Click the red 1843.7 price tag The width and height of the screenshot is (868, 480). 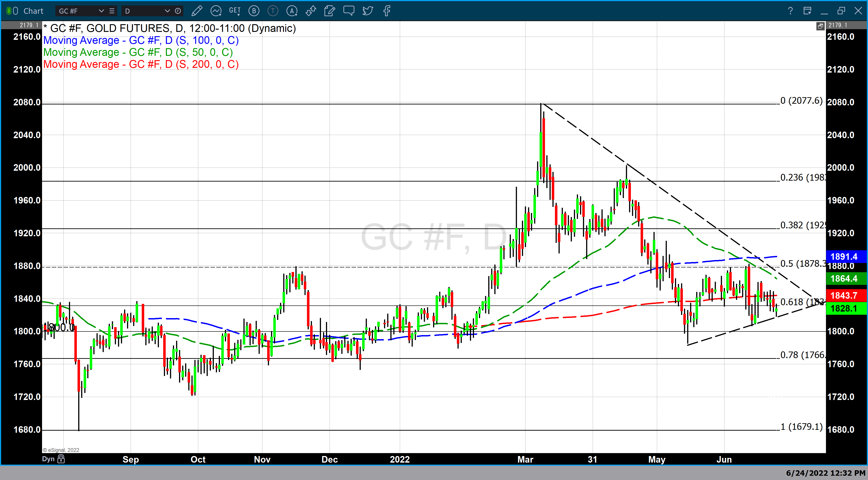(x=846, y=296)
